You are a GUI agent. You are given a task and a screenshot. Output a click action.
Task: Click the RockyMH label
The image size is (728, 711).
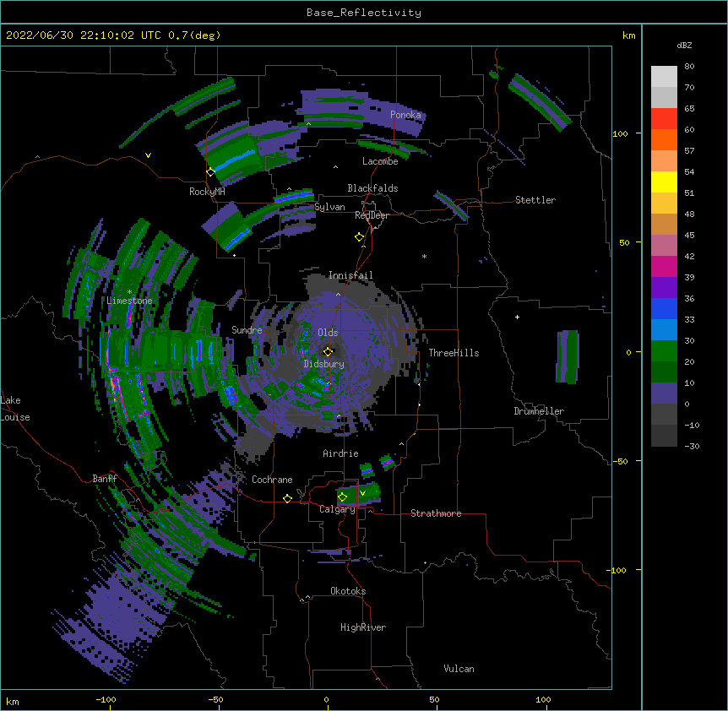[x=207, y=192]
